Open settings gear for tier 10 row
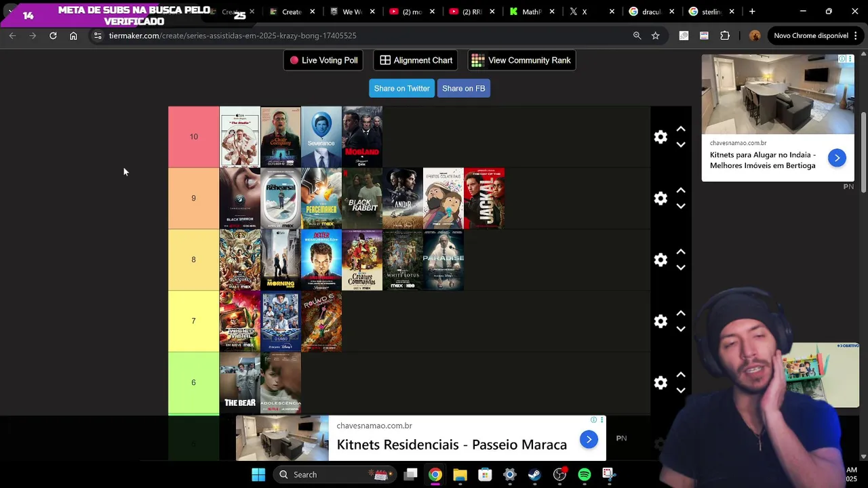The height and width of the screenshot is (488, 868). pyautogui.click(x=660, y=137)
